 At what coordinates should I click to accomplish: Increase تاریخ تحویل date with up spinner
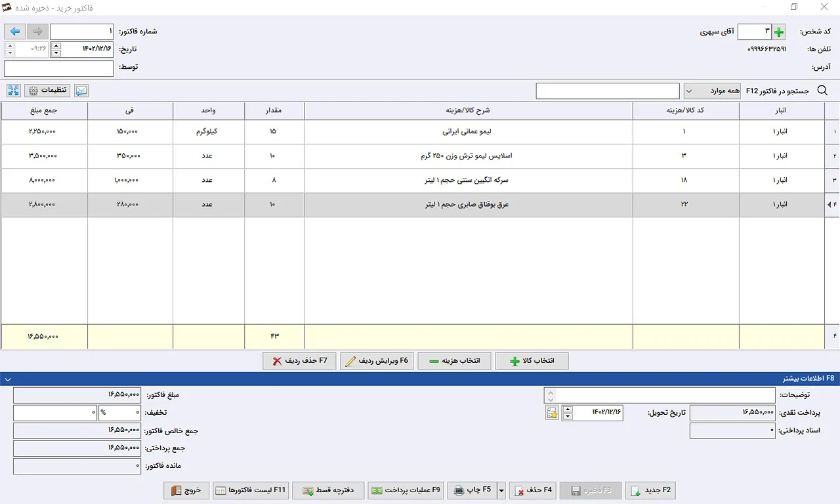click(567, 409)
